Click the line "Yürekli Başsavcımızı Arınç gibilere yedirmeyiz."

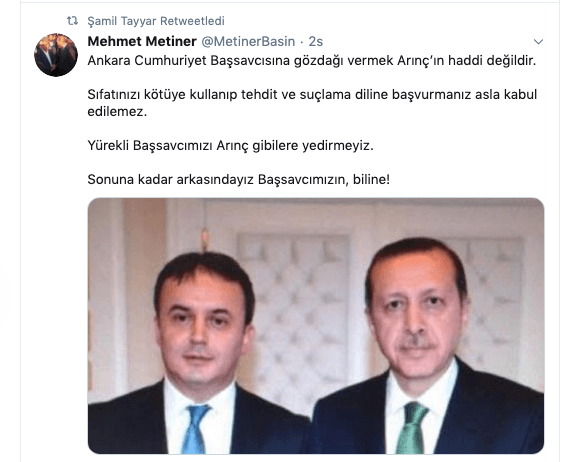(x=230, y=145)
